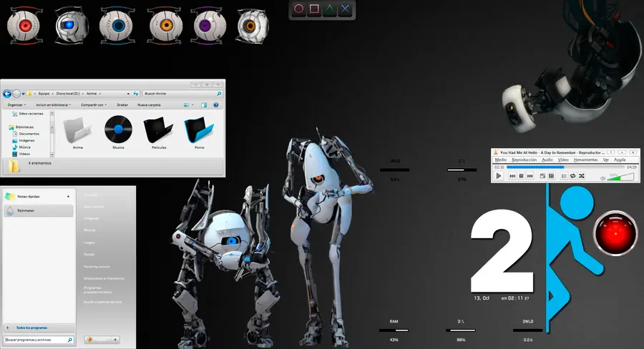Click Explorer navigation pane scroll down arrow
This screenshot has width=644, height=349.
click(52, 154)
